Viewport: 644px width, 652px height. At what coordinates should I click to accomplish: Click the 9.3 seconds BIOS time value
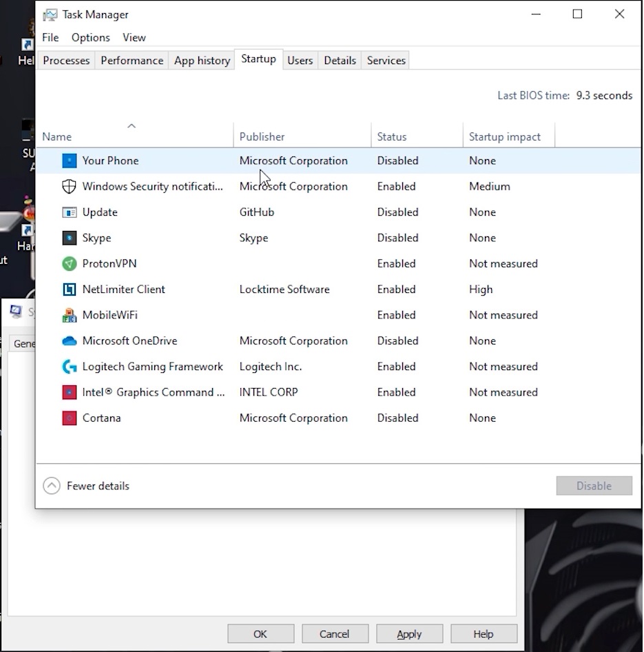(x=604, y=96)
